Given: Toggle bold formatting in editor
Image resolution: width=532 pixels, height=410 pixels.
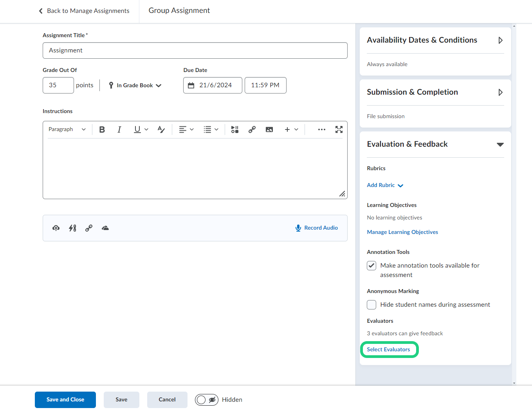Looking at the screenshot, I should pyautogui.click(x=102, y=129).
